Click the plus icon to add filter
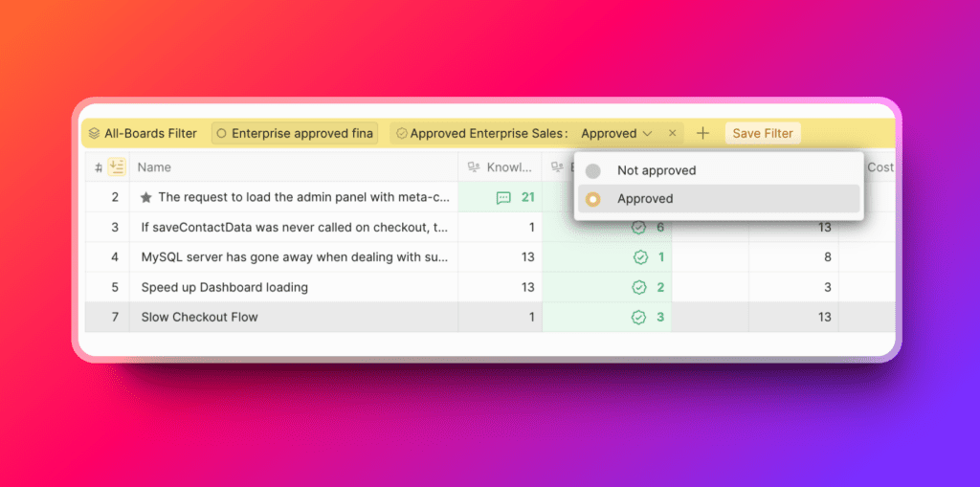The width and height of the screenshot is (980, 487). pyautogui.click(x=702, y=134)
